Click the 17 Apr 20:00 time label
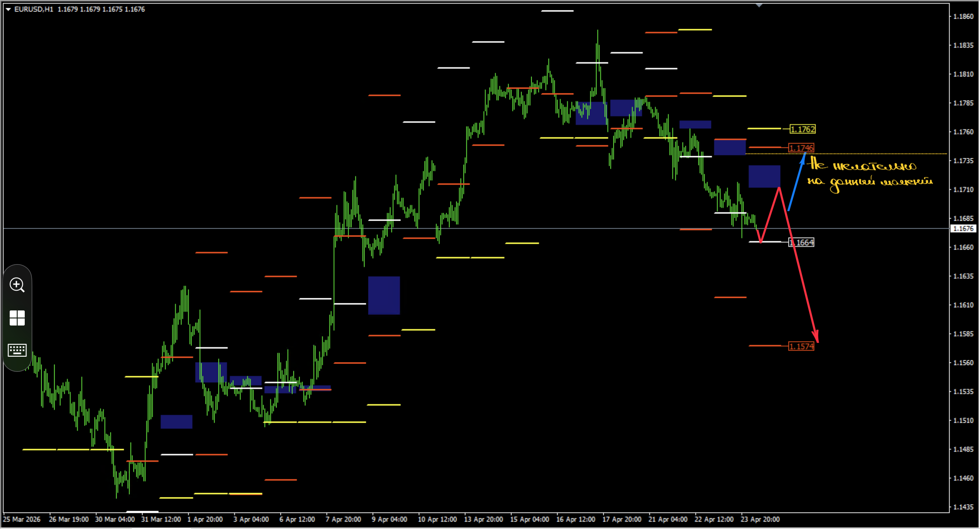 click(x=622, y=519)
